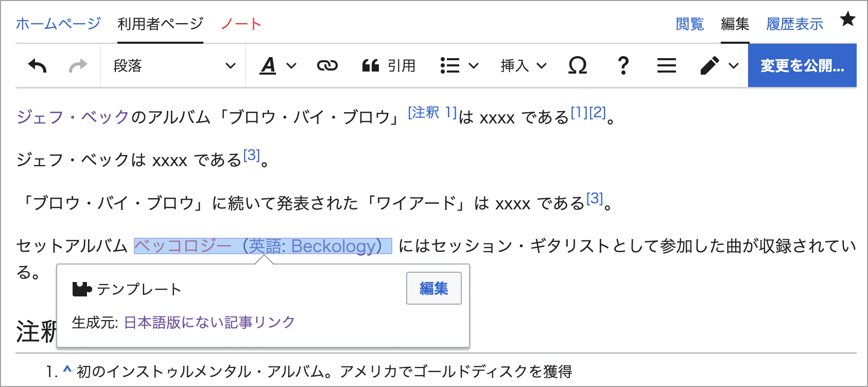Click the undo arrow icon

pos(37,66)
